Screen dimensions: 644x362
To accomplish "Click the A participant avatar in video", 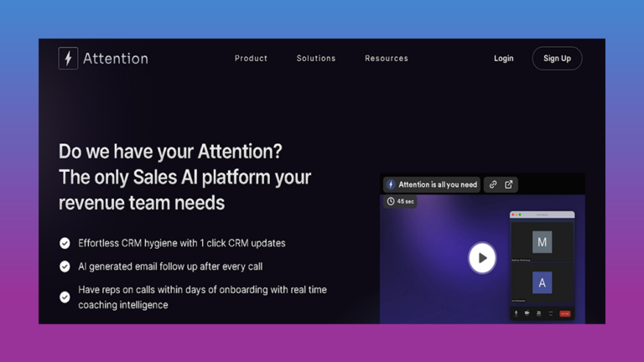I will (x=543, y=282).
